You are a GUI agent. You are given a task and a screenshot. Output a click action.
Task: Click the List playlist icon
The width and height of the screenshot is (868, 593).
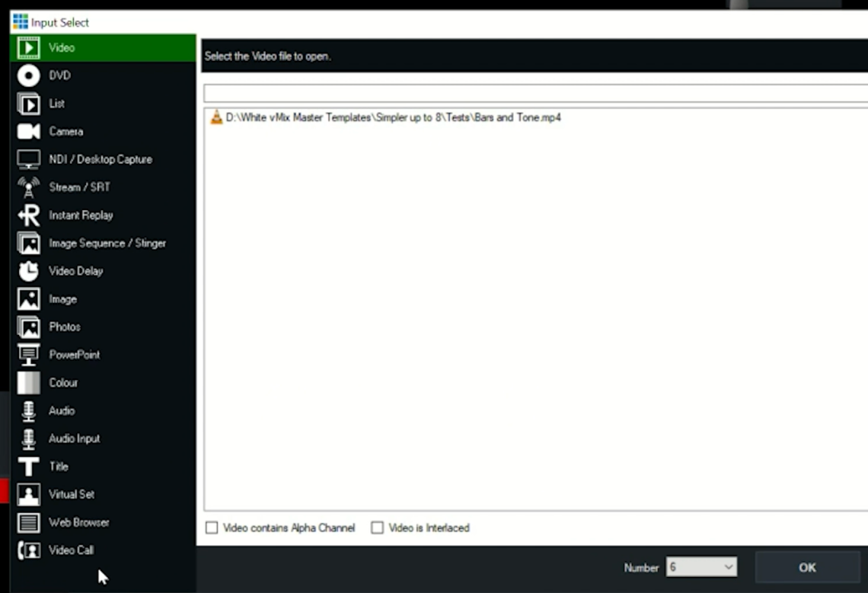coord(28,104)
